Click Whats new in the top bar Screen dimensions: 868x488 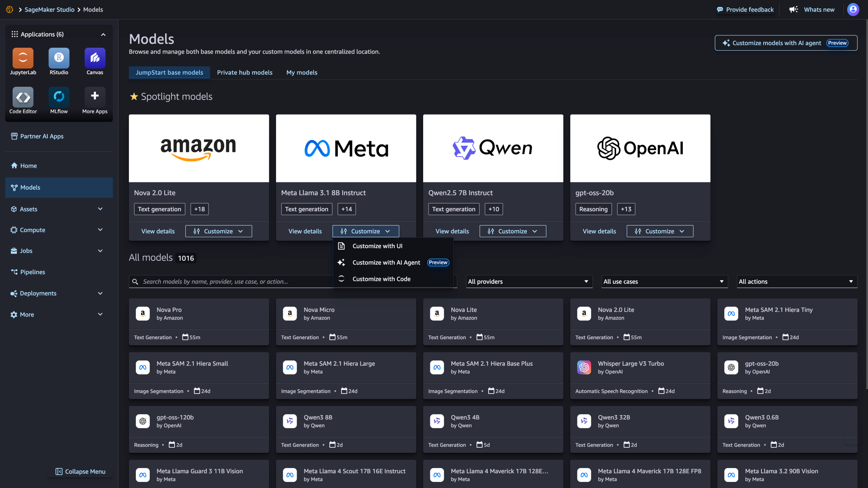click(819, 9)
